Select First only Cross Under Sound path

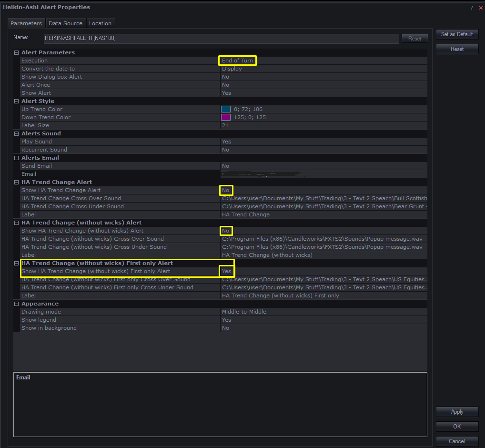pos(324,287)
